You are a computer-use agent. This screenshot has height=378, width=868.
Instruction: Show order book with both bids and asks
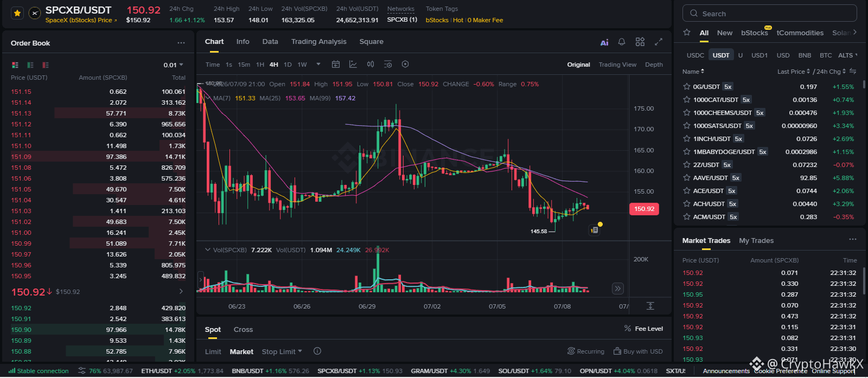pos(15,65)
